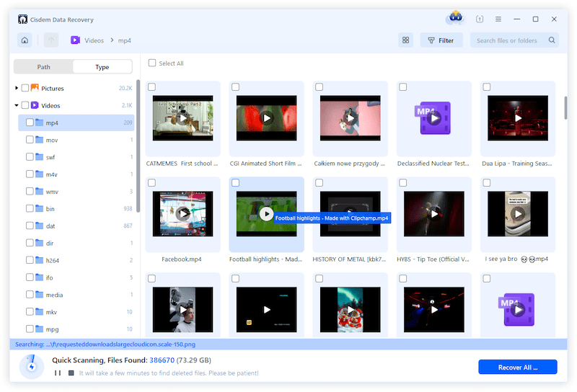This screenshot has height=392, width=577.
Task: Select the mkv folder icon
Action: coord(40,312)
